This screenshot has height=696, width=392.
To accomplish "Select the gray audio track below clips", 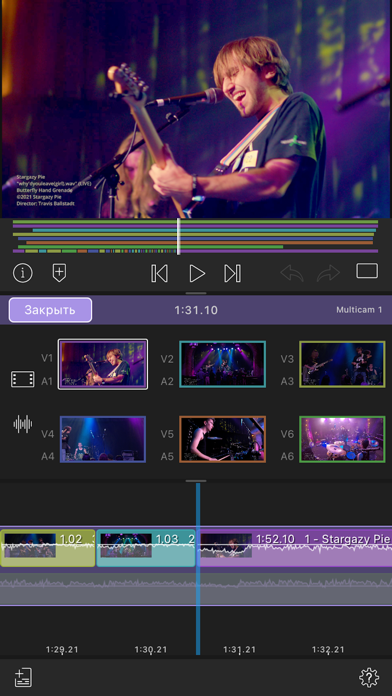I will [x=196, y=589].
